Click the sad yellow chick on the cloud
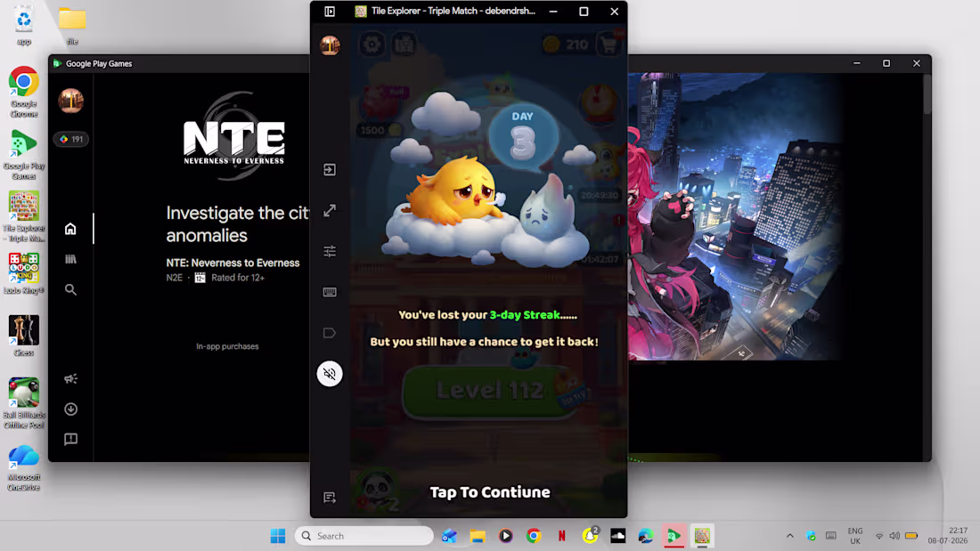Viewport: 980px width, 551px height. point(455,191)
